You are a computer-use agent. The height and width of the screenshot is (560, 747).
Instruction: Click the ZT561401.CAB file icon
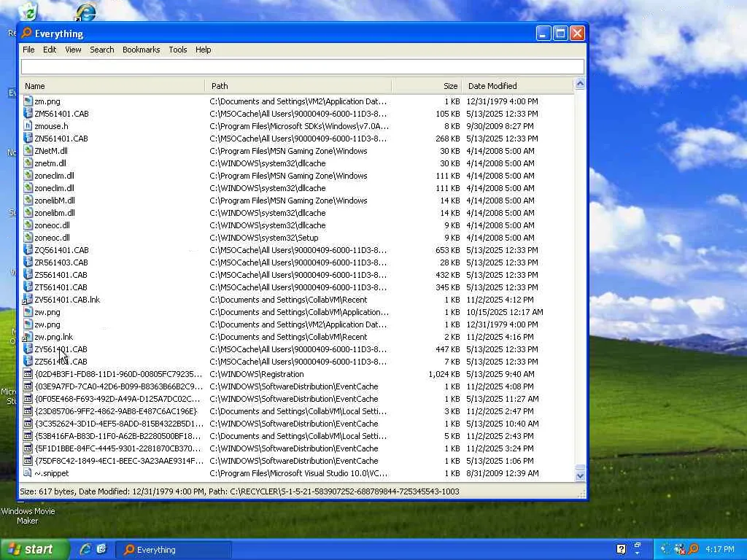[x=28, y=287]
